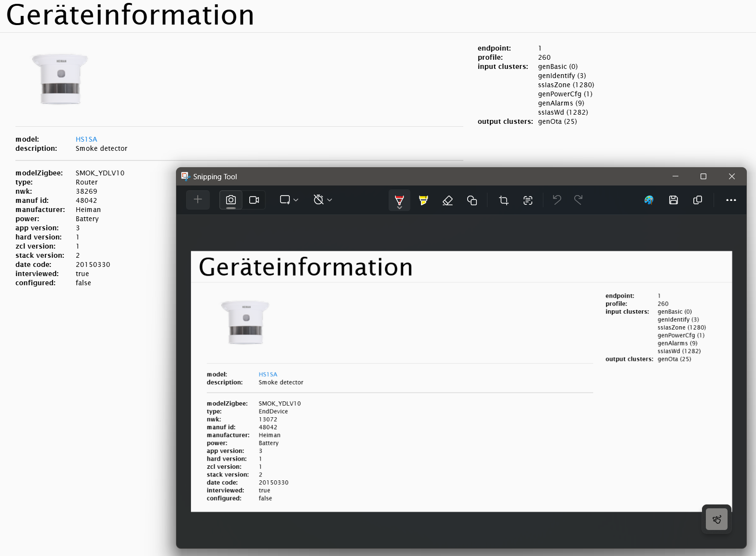The image size is (756, 556).
Task: Click 'genIdentify (3)' in background page
Action: [562, 76]
